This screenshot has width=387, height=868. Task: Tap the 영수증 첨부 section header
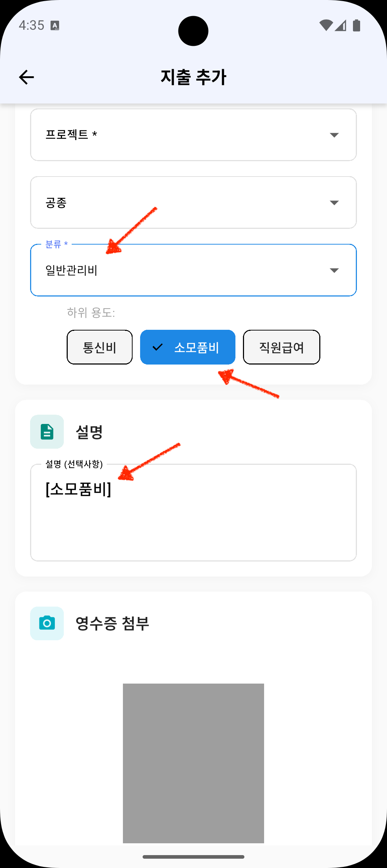tap(112, 623)
